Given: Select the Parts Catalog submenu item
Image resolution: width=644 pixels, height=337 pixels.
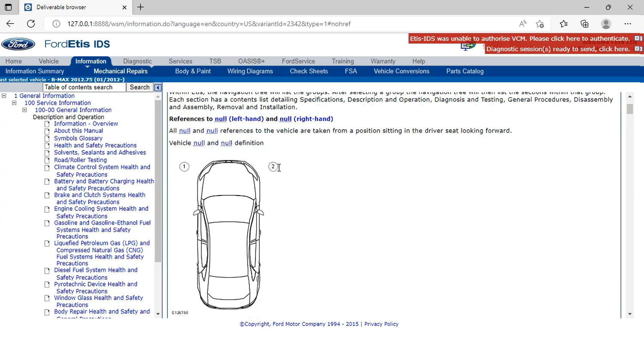Looking at the screenshot, I should (x=465, y=71).
